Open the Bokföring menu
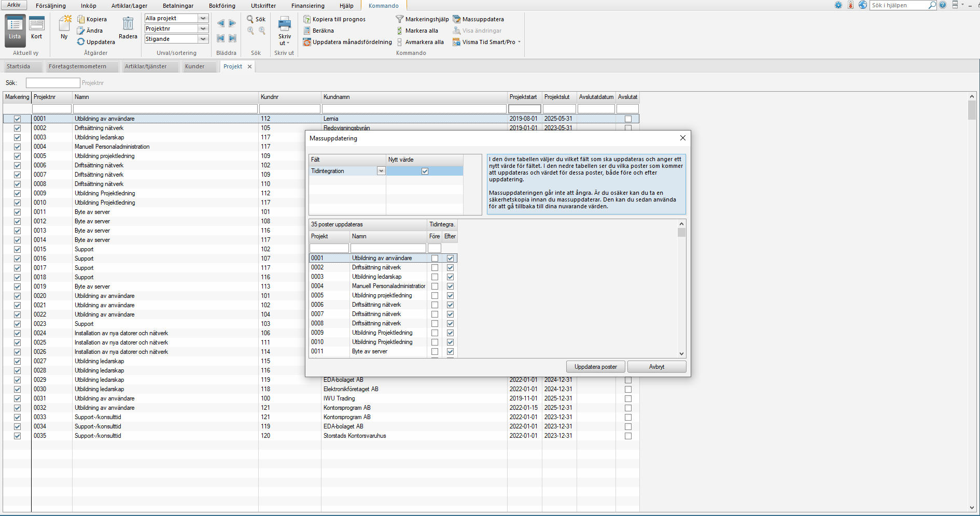This screenshot has width=980, height=516. click(x=222, y=6)
